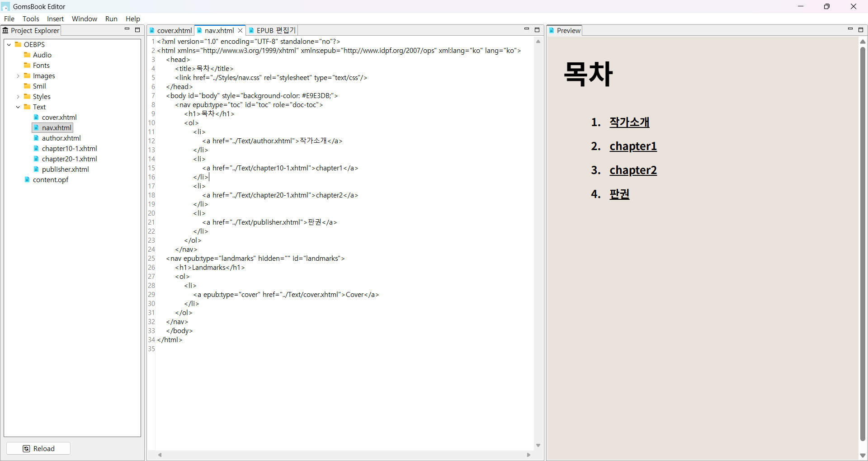Maximize the Project Explorer panel

pyautogui.click(x=137, y=30)
